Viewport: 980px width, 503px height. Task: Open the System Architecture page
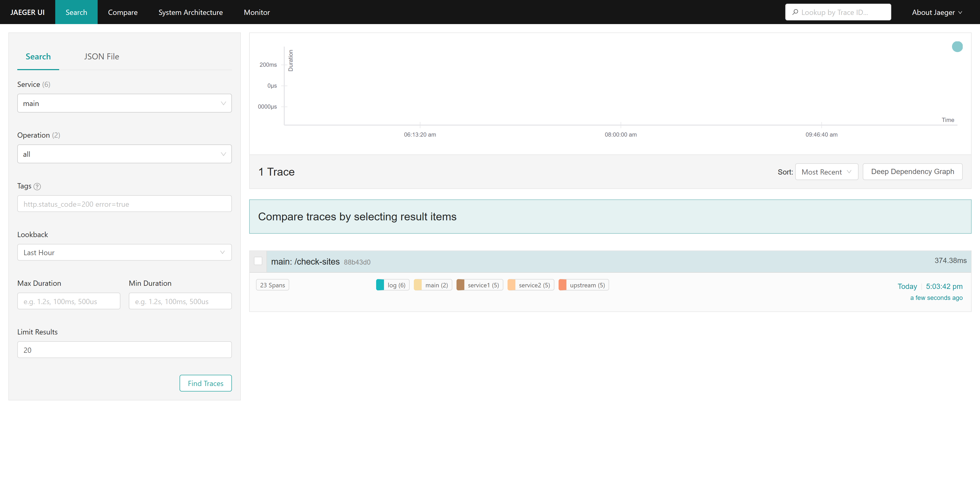point(191,12)
